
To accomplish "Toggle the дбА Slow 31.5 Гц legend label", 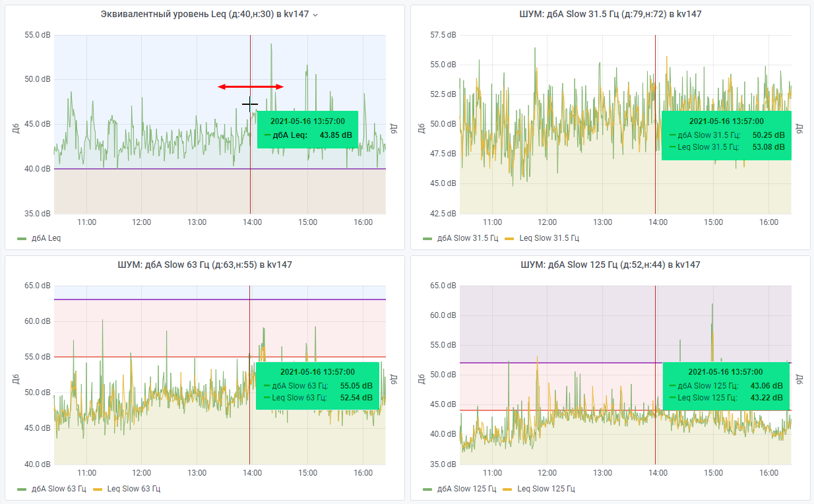I will [x=467, y=238].
